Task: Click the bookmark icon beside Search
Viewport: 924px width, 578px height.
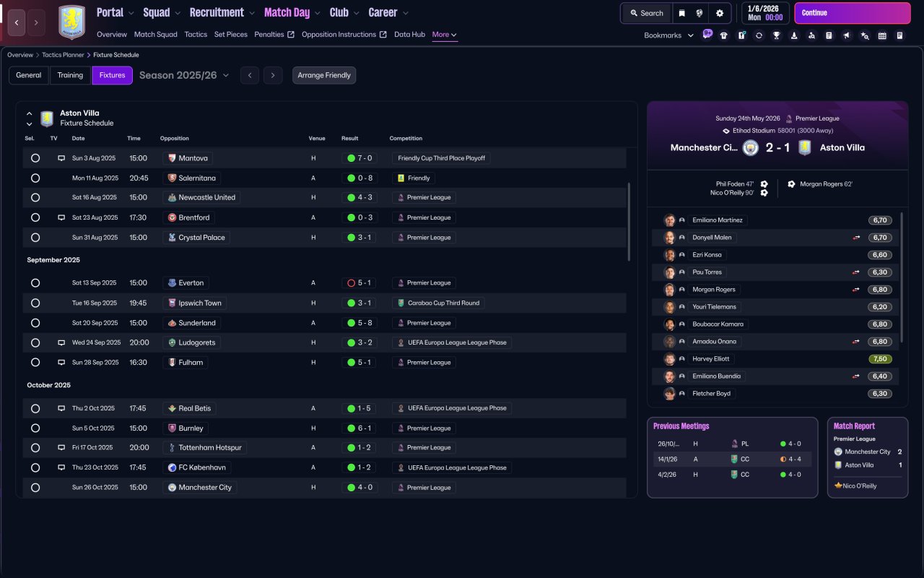Action: click(682, 13)
